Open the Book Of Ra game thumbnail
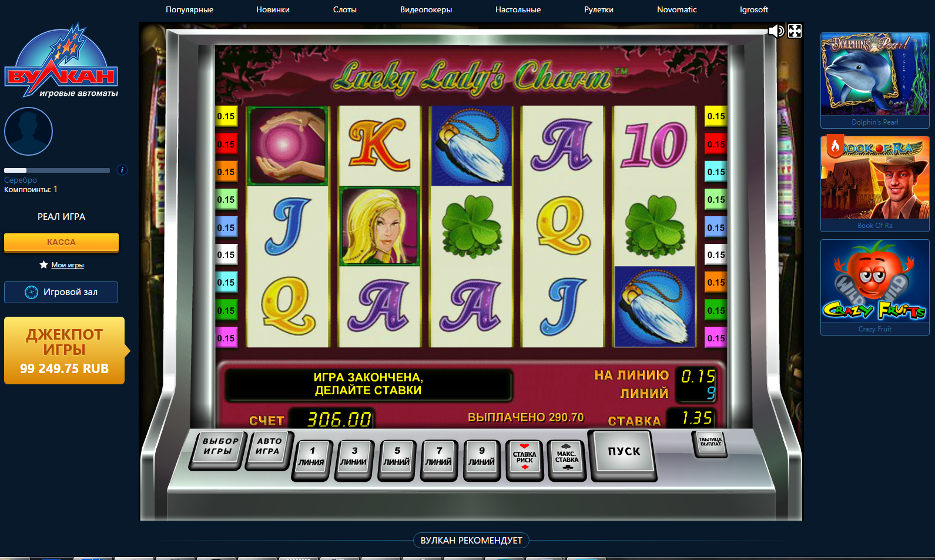Image resolution: width=935 pixels, height=560 pixels. (874, 183)
